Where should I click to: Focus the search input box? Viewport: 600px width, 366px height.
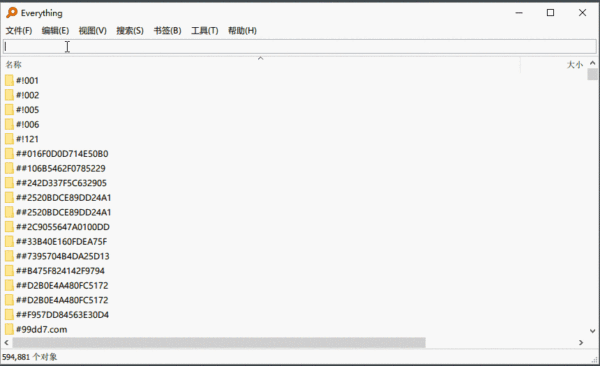[300, 47]
